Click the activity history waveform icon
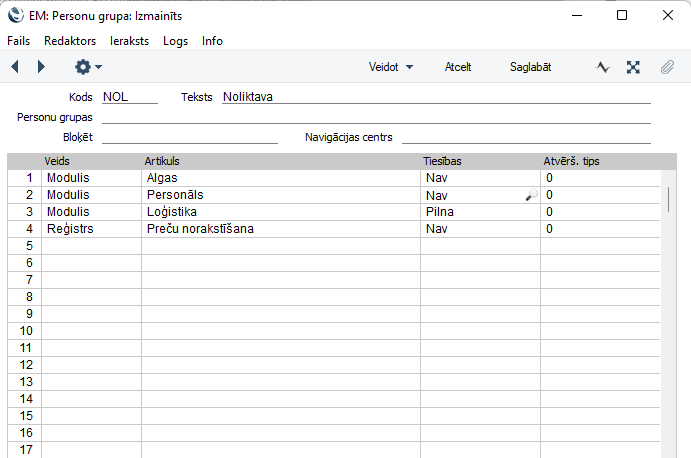Viewport: 691px width, 458px height. click(603, 67)
